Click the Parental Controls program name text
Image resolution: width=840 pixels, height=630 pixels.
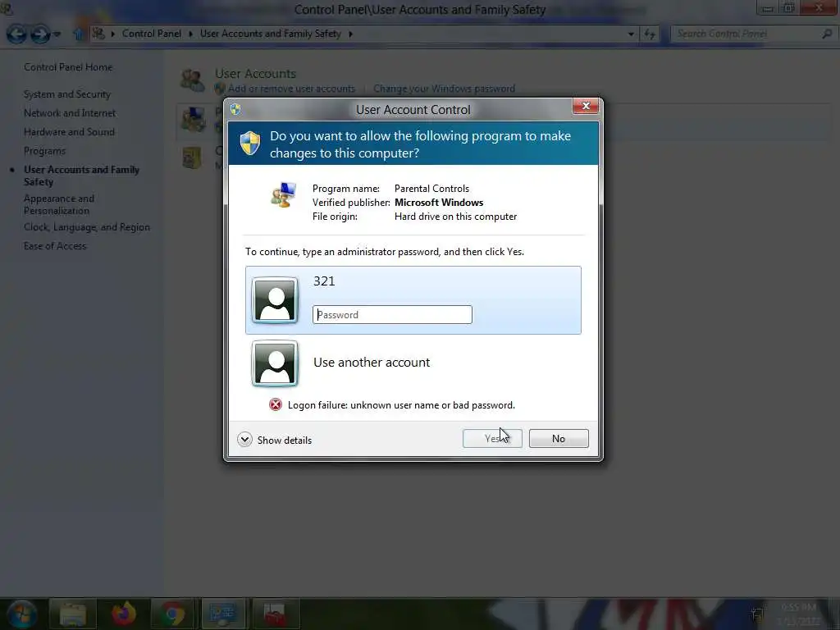[431, 189]
